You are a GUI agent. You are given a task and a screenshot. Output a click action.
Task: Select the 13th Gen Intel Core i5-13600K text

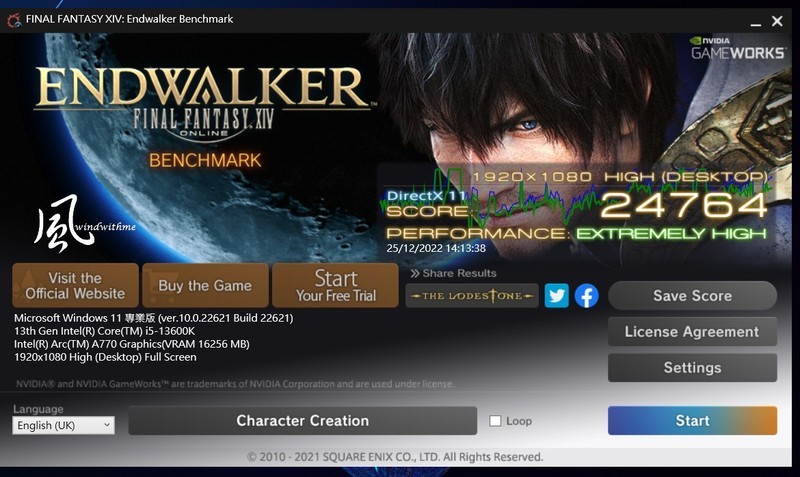tap(105, 331)
